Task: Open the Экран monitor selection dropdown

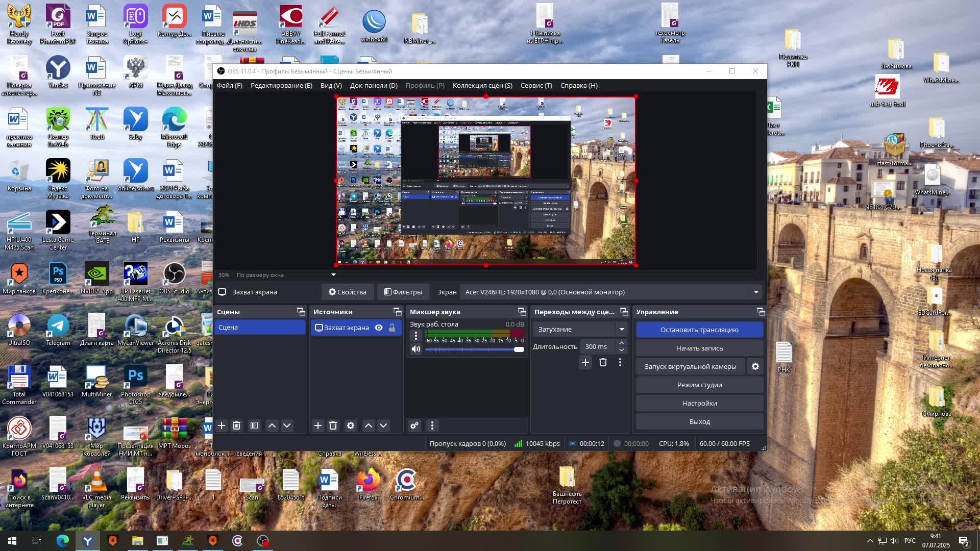Action: 756,292
